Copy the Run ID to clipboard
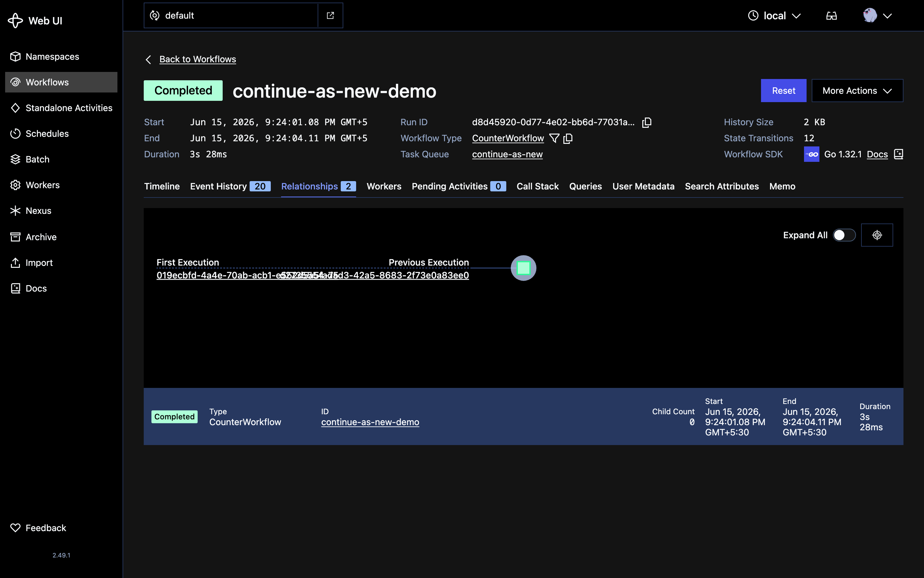 [x=646, y=122]
